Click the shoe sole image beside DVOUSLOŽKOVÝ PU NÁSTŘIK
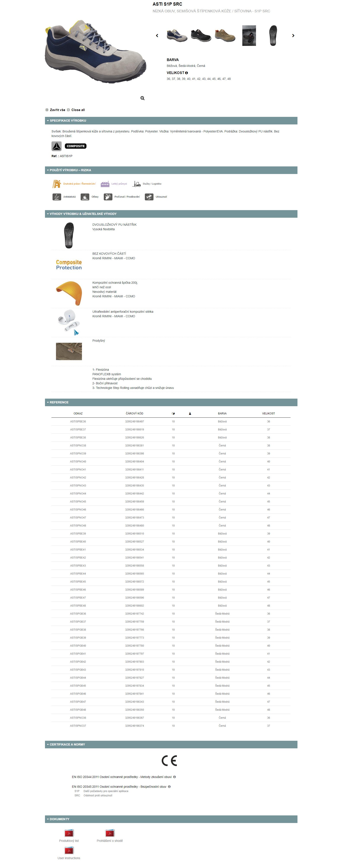This screenshot has width=342, height=868. [69, 235]
